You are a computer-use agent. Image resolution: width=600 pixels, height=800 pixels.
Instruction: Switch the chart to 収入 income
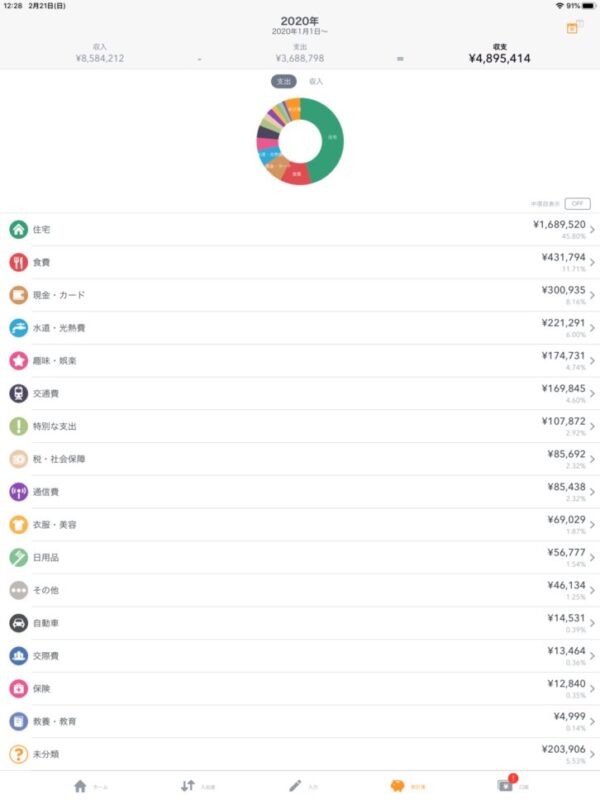(x=316, y=81)
